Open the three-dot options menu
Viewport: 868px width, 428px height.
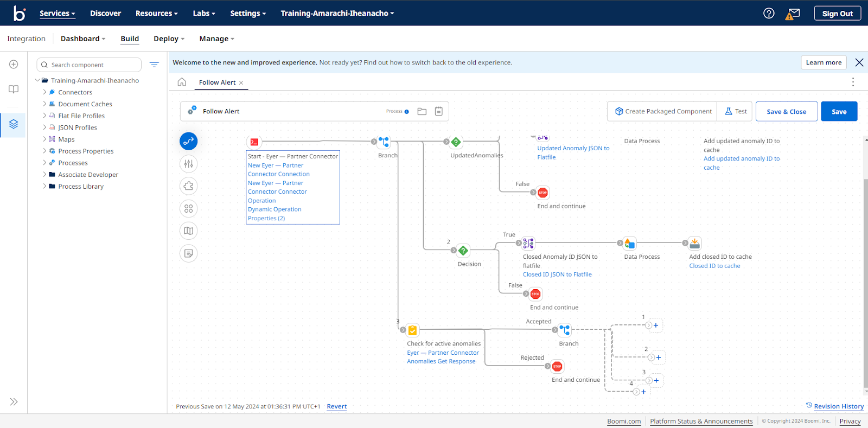(853, 82)
